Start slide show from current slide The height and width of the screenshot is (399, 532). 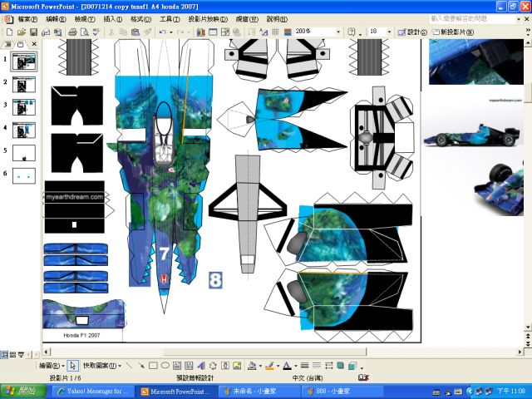[21, 355]
